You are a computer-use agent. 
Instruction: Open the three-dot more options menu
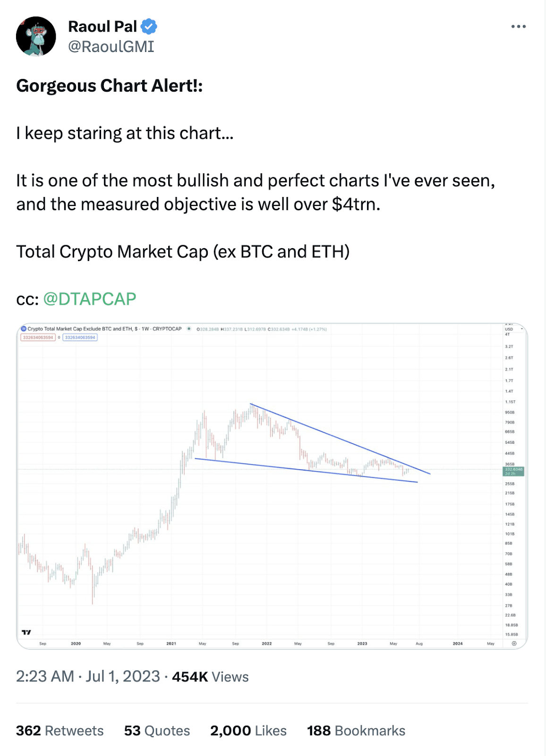(x=518, y=26)
